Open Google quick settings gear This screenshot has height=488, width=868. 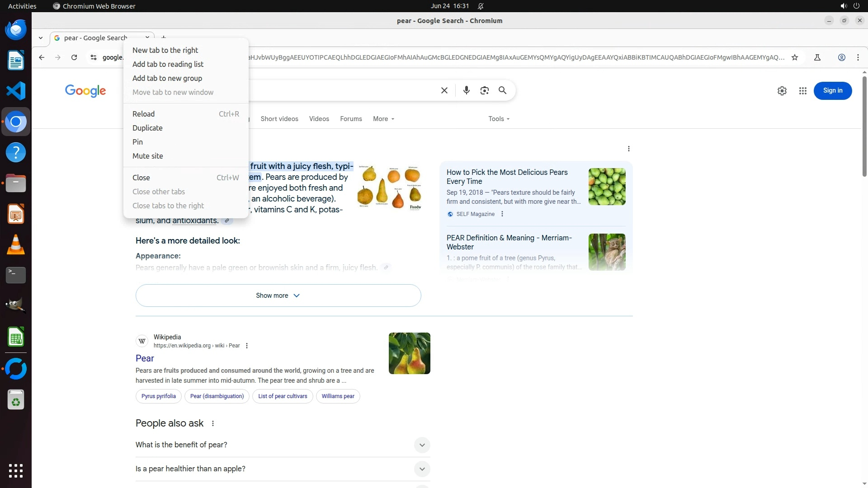pos(782,91)
